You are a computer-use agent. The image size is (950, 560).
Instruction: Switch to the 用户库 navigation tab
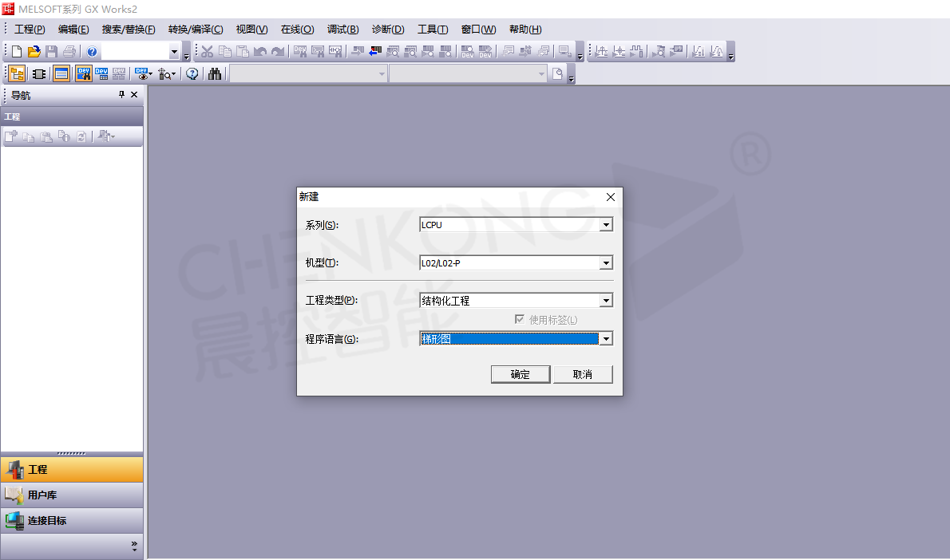coord(72,495)
